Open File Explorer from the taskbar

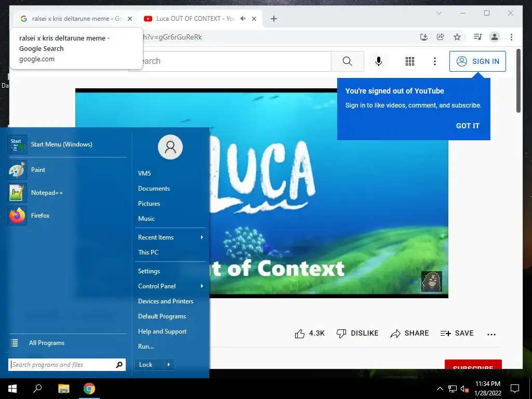coord(63,389)
